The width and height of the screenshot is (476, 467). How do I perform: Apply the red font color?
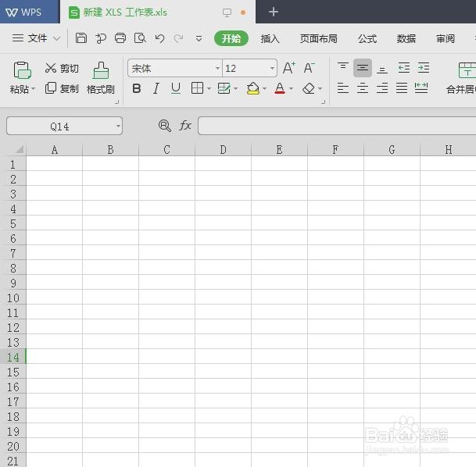click(x=280, y=88)
